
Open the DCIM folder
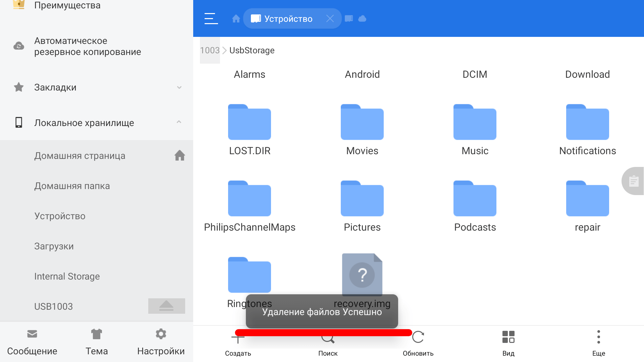coord(475,74)
